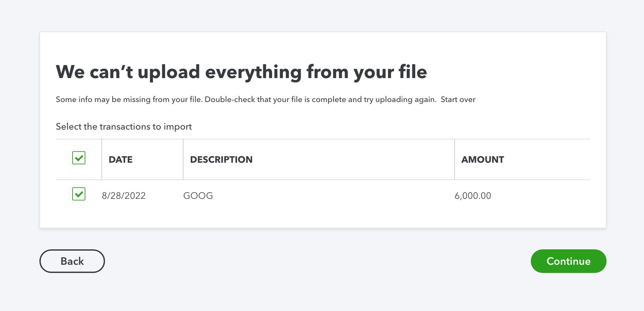The width and height of the screenshot is (644, 311).
Task: Click divider between DATE and DESCRIPTION headers
Action: (183, 159)
